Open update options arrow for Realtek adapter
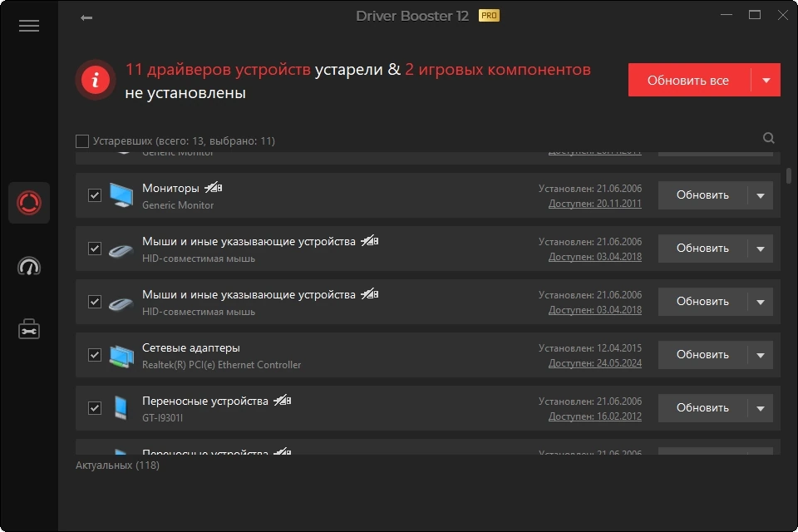798x532 pixels. coord(761,355)
